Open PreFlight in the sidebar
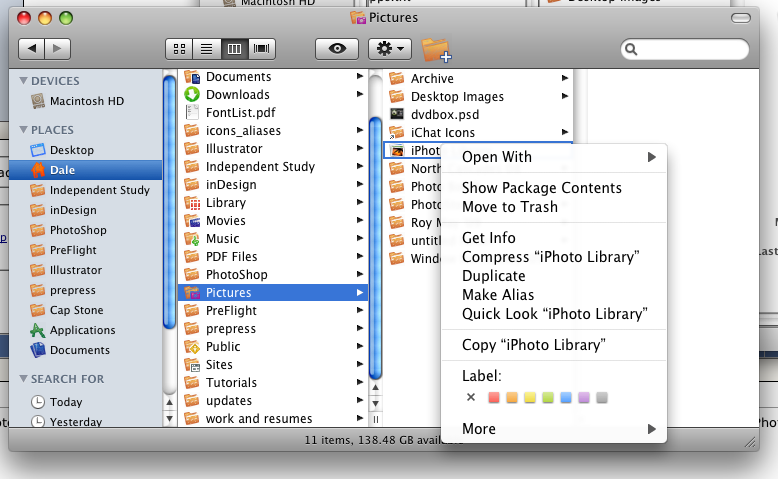 pyautogui.click(x=86, y=250)
